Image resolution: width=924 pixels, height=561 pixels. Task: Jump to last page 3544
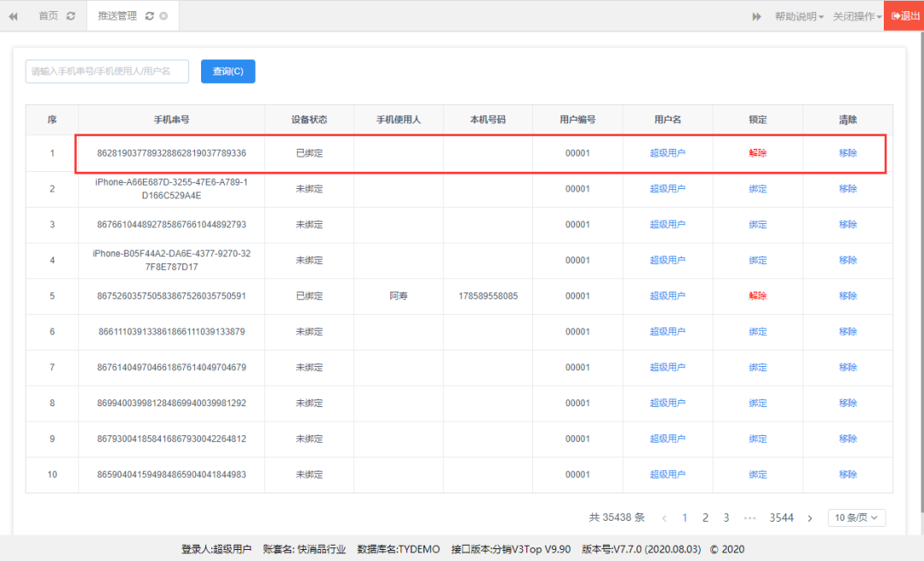[x=781, y=517]
